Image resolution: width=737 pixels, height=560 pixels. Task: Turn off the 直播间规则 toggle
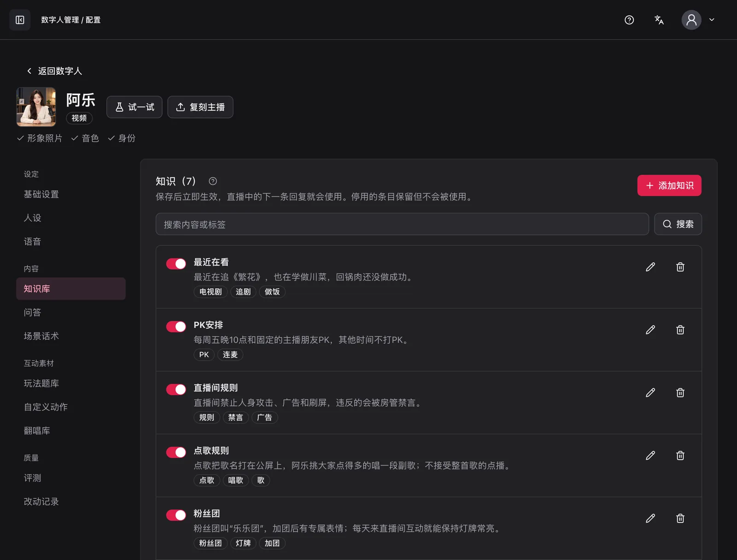(176, 390)
